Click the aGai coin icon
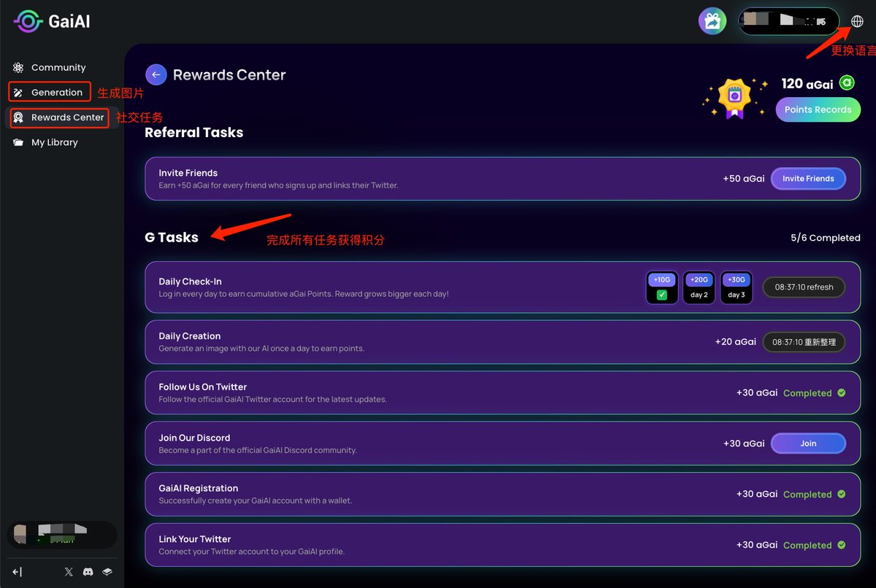Viewport: 876px width, 588px height. (846, 83)
